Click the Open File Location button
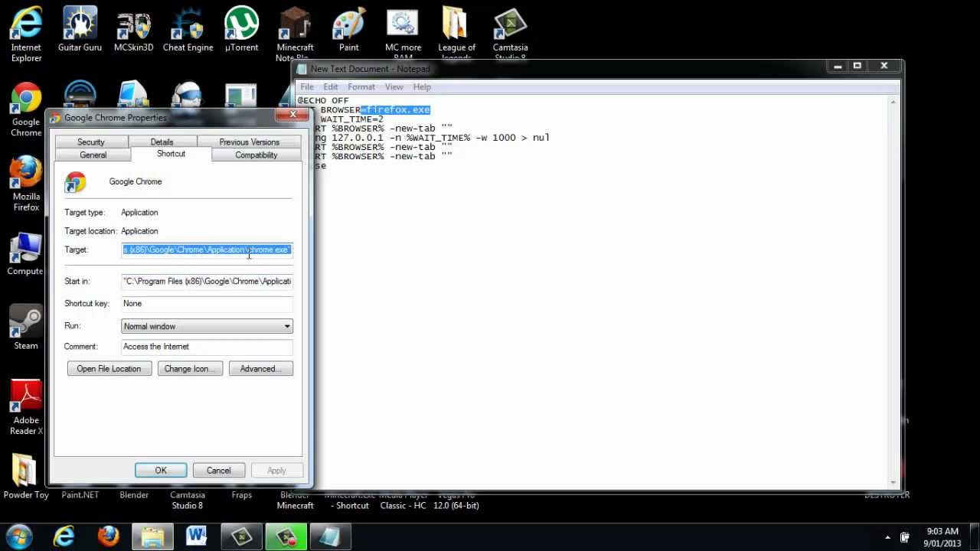Image resolution: width=980 pixels, height=551 pixels. (109, 369)
